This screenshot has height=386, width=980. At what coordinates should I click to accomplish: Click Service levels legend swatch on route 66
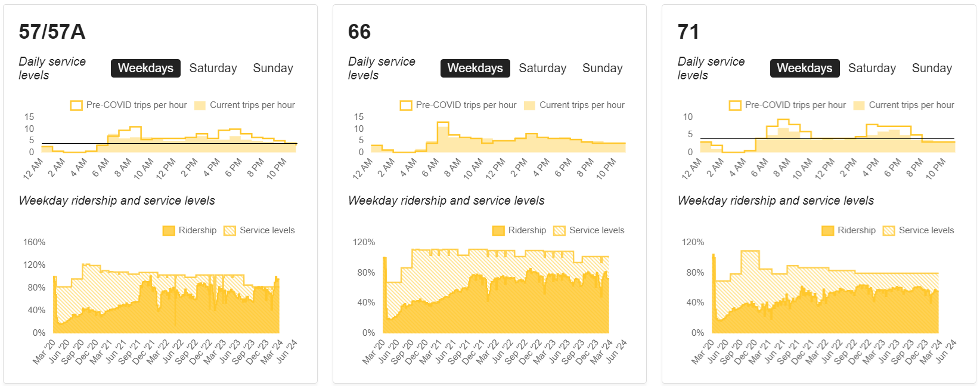click(559, 231)
